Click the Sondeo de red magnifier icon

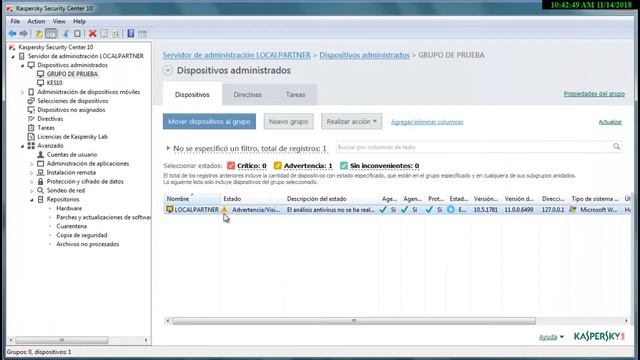coord(40,191)
